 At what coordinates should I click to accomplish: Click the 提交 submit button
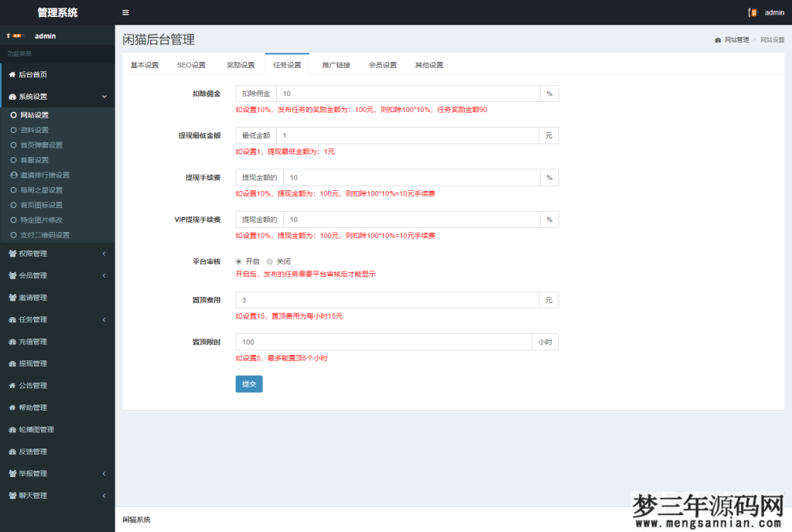[248, 384]
